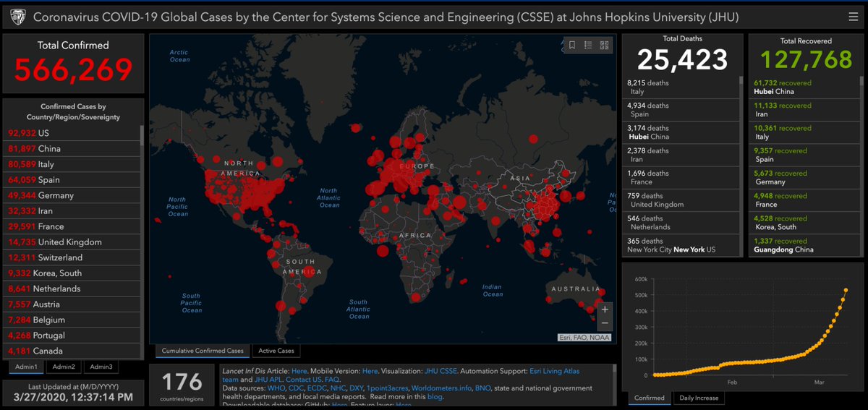Select 1,337 recovered Guangdong China entry

pyautogui.click(x=804, y=245)
